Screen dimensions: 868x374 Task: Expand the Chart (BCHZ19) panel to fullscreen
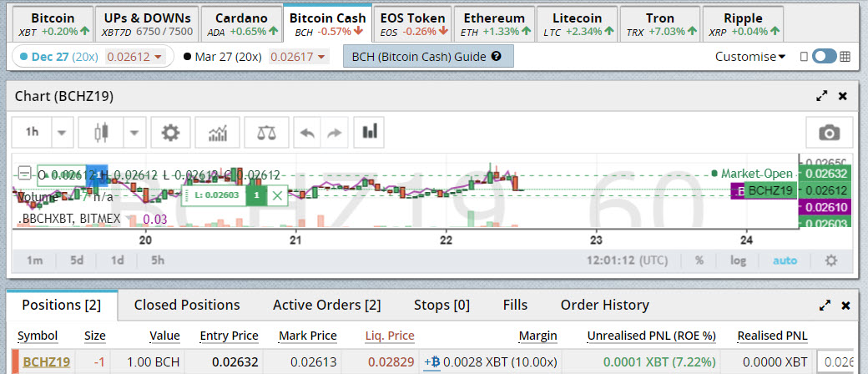[822, 96]
